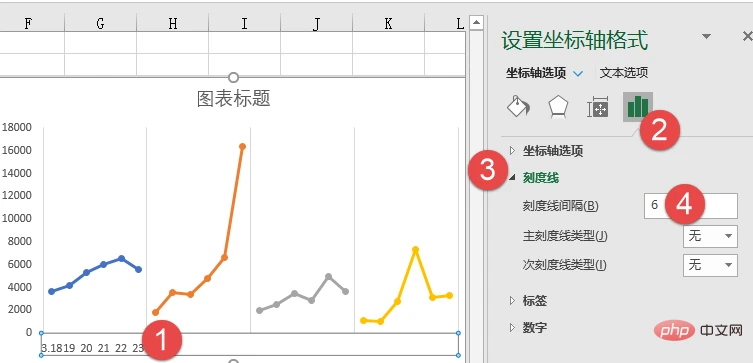Click the 10000 vertical axis label
Screen dimensions: 753x363
[x=16, y=218]
